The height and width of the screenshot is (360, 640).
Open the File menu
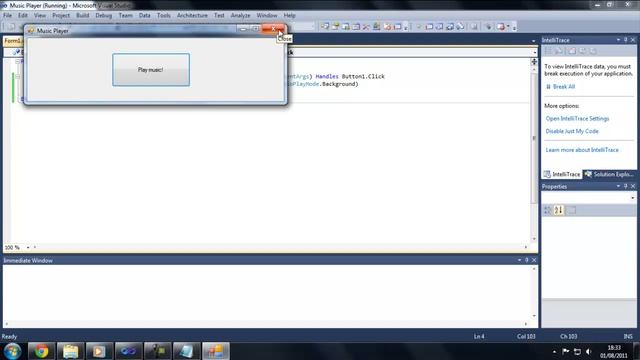(x=7, y=16)
